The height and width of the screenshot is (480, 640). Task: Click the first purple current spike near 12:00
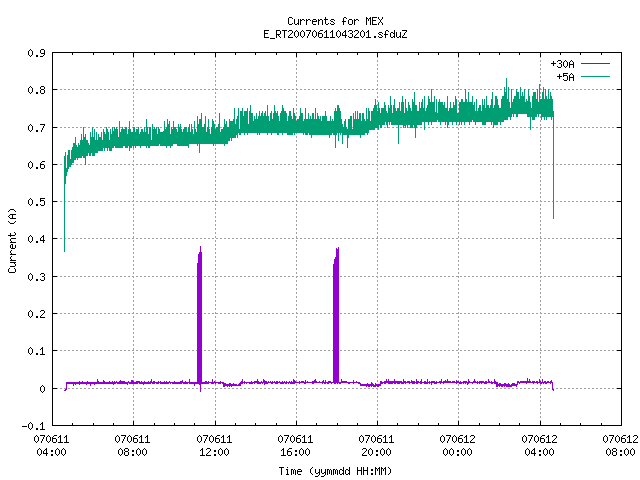coord(200,316)
